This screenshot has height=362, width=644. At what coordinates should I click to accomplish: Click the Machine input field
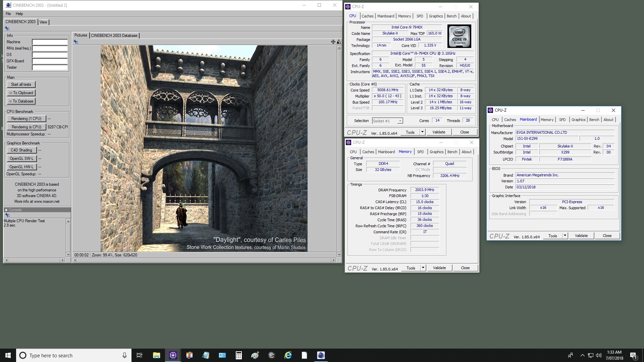[x=50, y=42]
